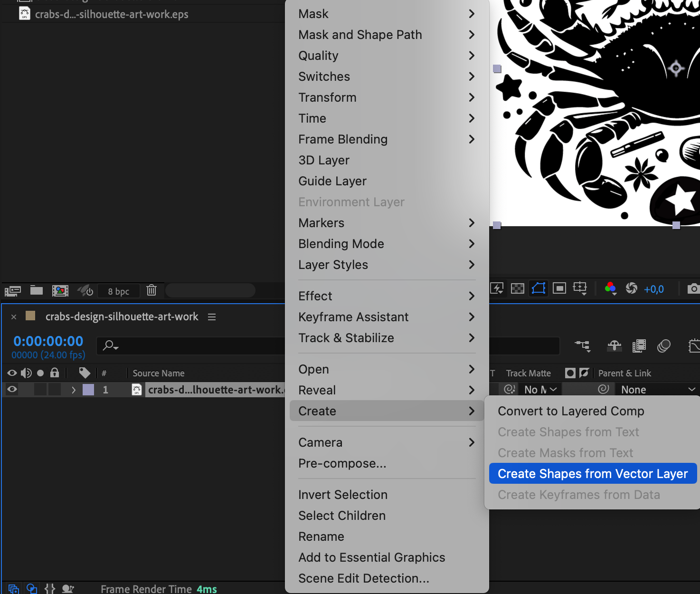Enable solo switch for layer 1
700x594 pixels.
[x=40, y=390]
